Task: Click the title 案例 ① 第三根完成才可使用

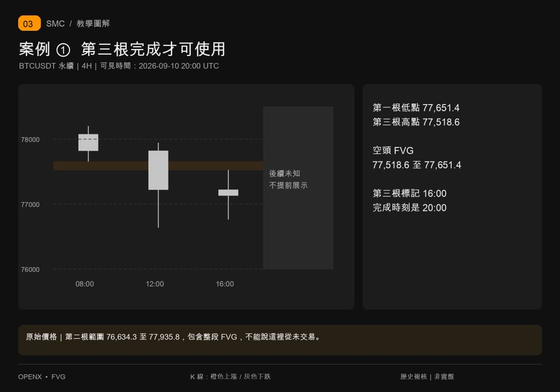Action: 122,49
